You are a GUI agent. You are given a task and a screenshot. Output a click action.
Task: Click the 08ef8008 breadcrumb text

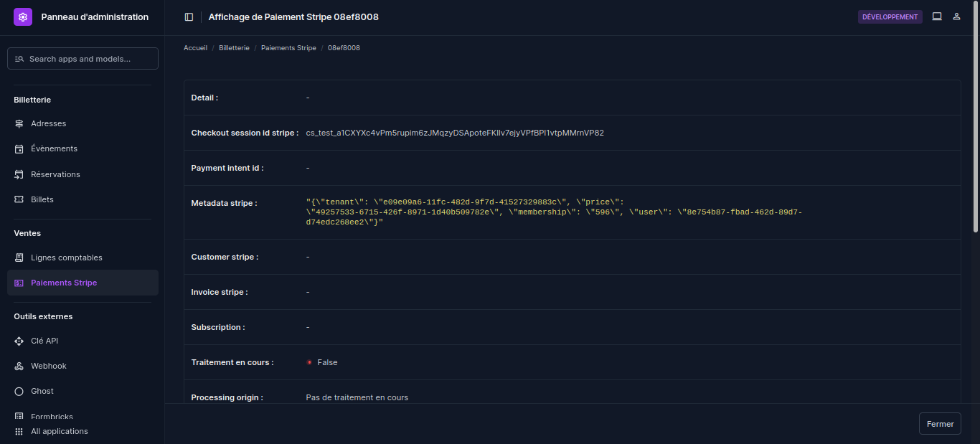coord(344,48)
